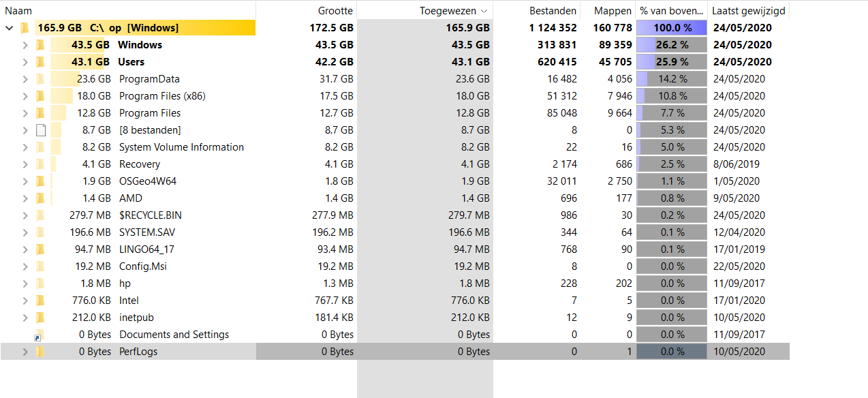Click the Users folder icon
Viewport: 868px width, 398px height.
pos(41,62)
